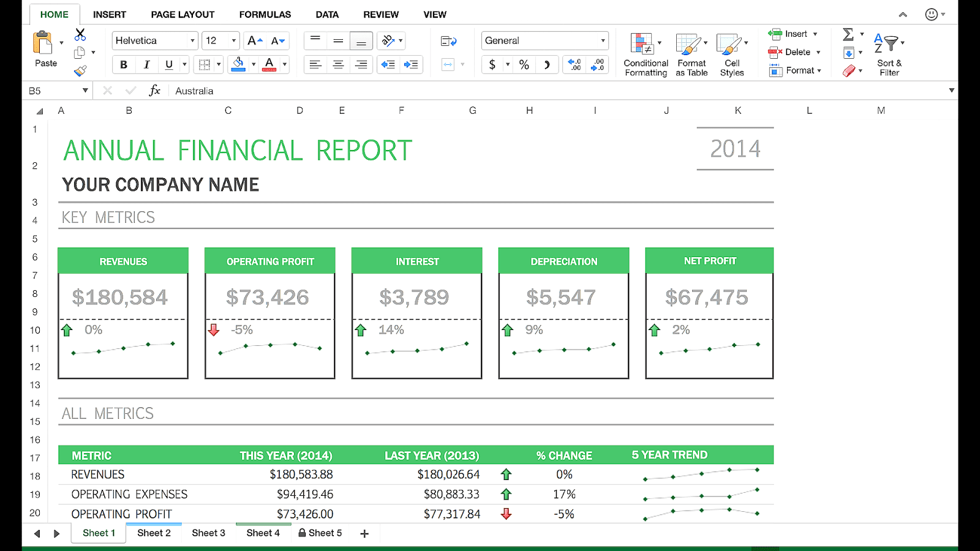980x551 pixels.
Task: Activate the Format Painter brush
Action: (x=80, y=71)
